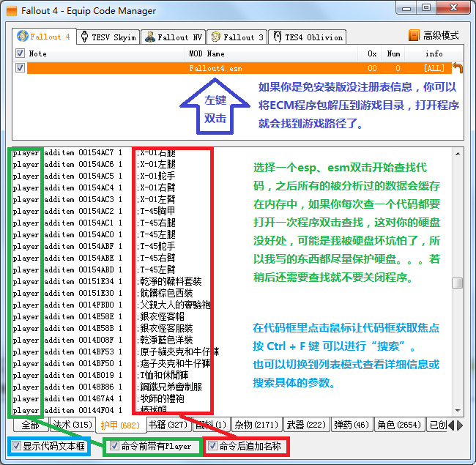This screenshot has height=465, width=476.
Task: Open the 武器 (222) category tab
Action: tap(306, 425)
